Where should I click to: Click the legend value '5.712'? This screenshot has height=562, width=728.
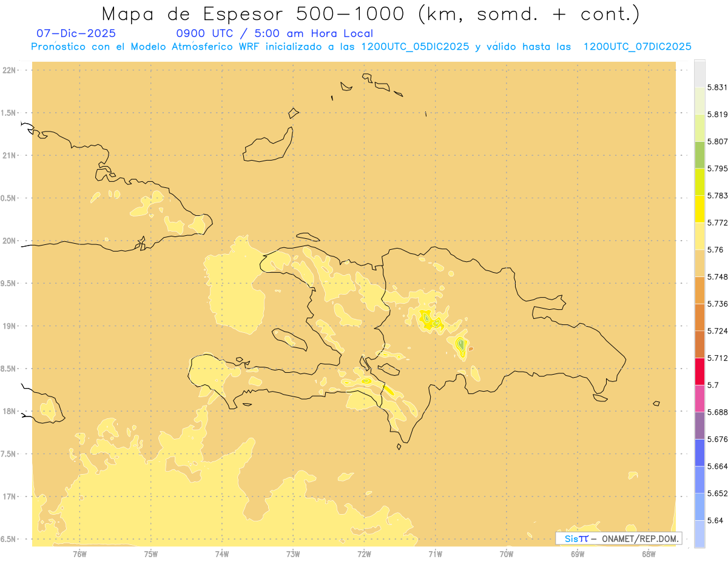point(718,358)
